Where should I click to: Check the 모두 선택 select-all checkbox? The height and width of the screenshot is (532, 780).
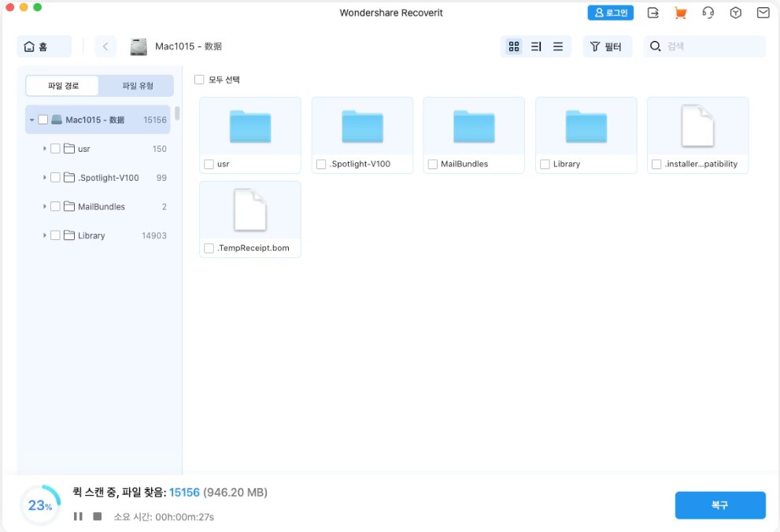tap(199, 79)
